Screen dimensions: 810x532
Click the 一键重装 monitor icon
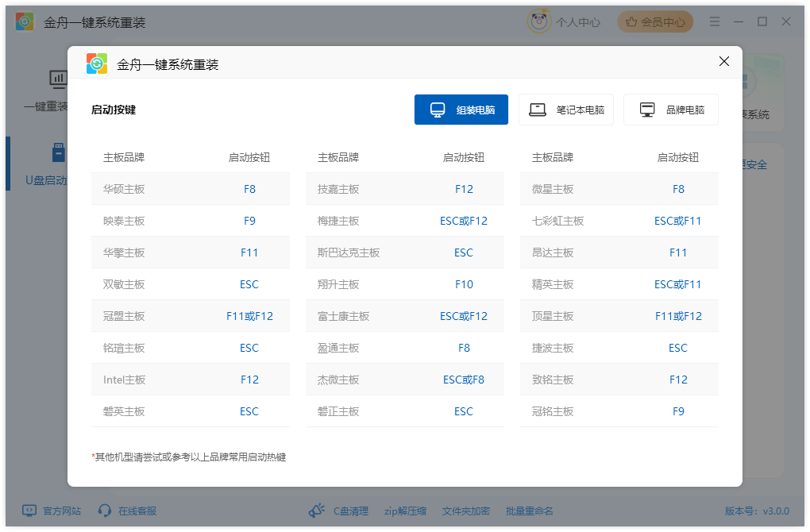[x=59, y=79]
